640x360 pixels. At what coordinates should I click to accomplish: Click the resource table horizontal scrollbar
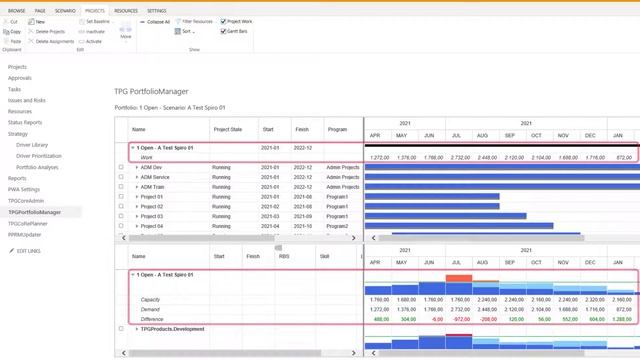225,353
